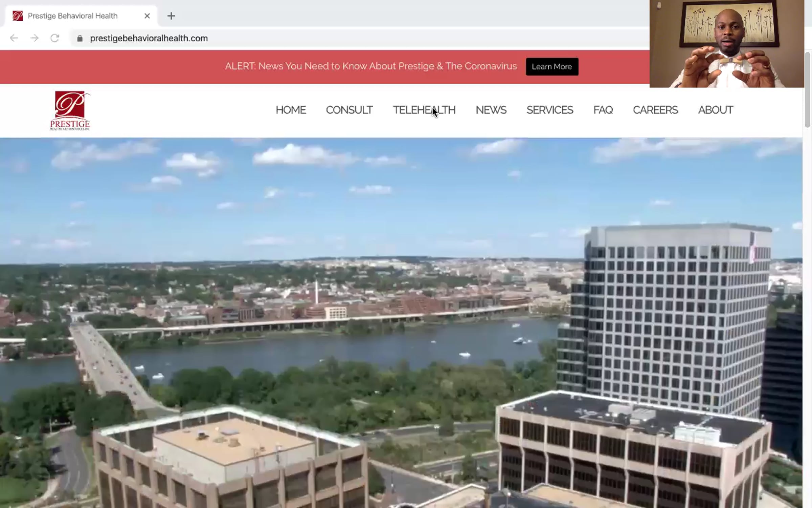Close the Prestige Behavioral Health tab
Image resolution: width=812 pixels, height=508 pixels.
point(147,16)
